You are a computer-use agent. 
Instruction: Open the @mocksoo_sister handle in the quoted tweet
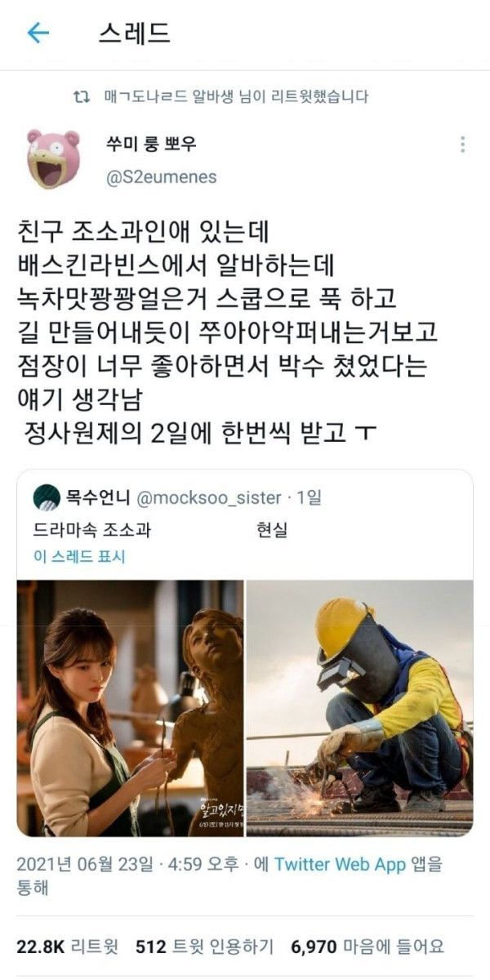203,497
